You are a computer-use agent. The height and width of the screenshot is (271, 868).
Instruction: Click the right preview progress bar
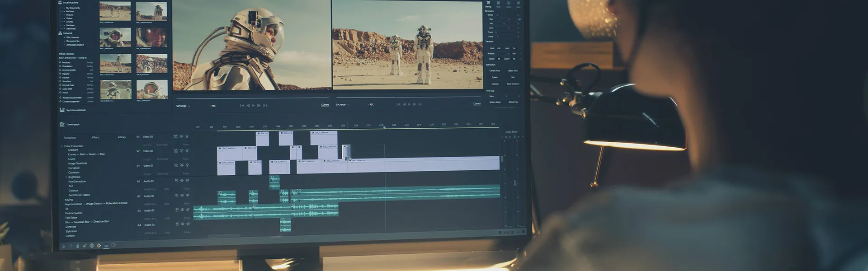coord(409,97)
